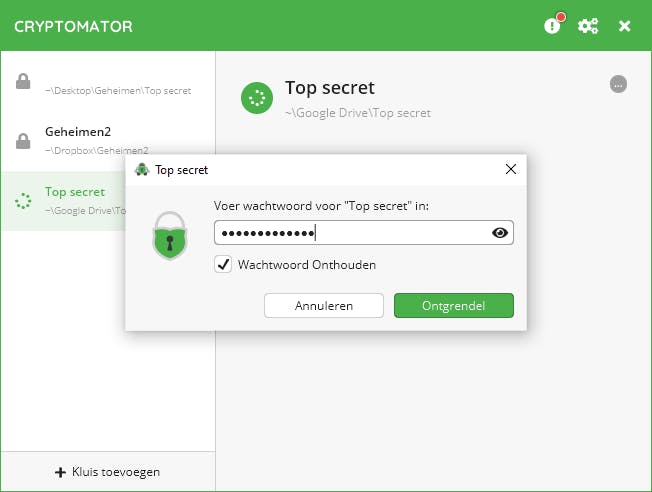652x492 pixels.
Task: Show password with the eye icon
Action: click(x=500, y=233)
